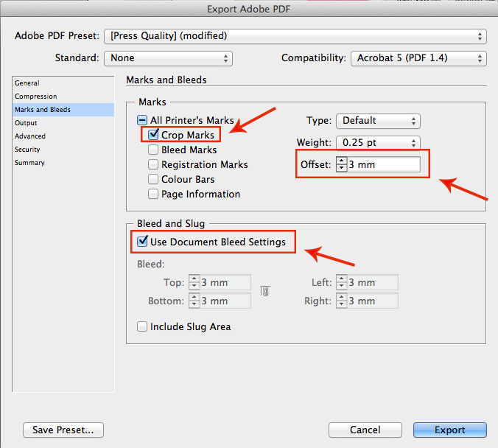Click the Top bleed stepper arrows
This screenshot has height=448, width=498.
[194, 282]
